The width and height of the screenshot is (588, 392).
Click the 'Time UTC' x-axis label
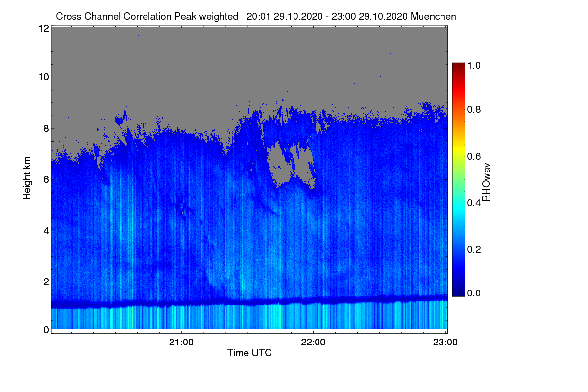tap(249, 353)
